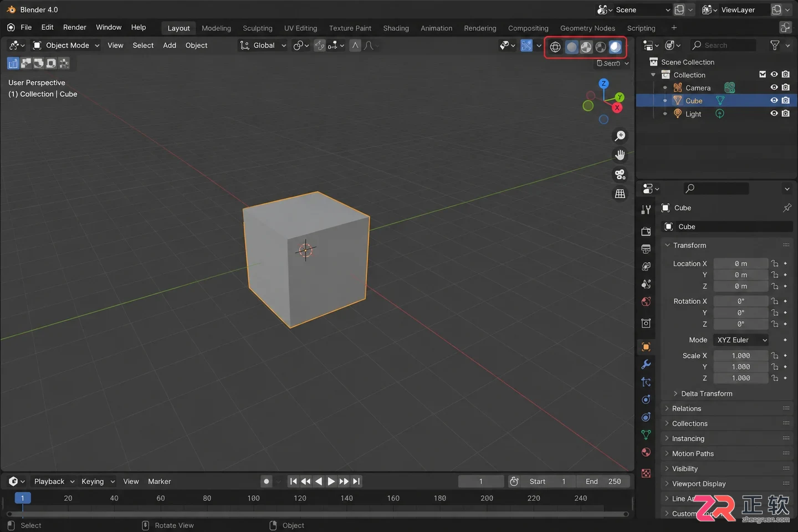
Task: Disable Light in renders camera icon
Action: click(786, 114)
